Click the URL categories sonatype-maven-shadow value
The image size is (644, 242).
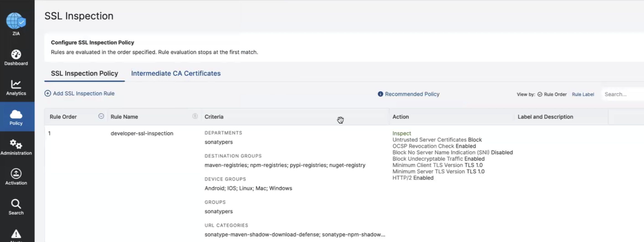[295, 234]
